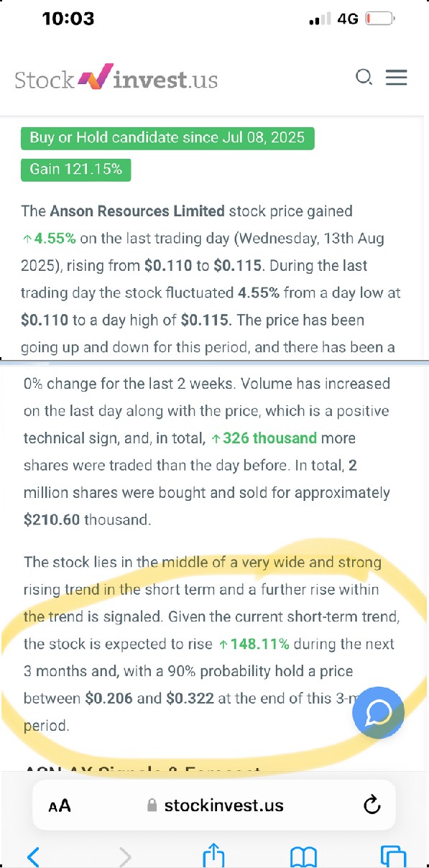Reload the page with refresh icon
The height and width of the screenshot is (868, 429).
point(372,805)
